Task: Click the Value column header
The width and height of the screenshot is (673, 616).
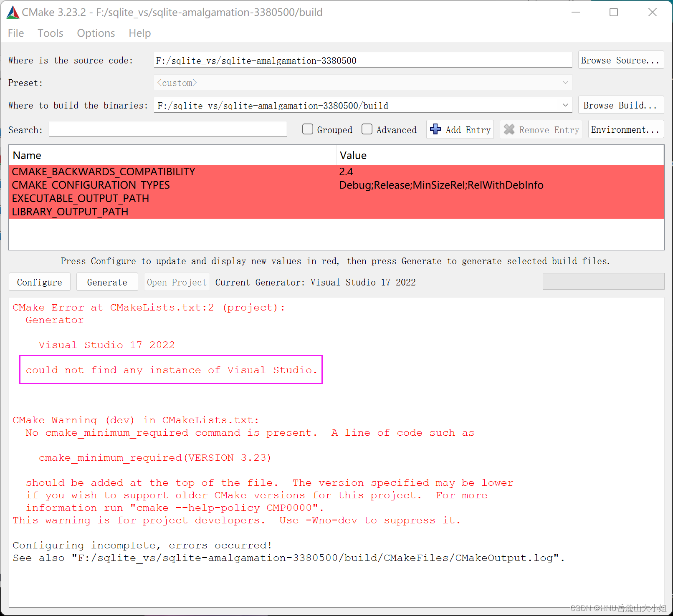Action: click(x=500, y=155)
